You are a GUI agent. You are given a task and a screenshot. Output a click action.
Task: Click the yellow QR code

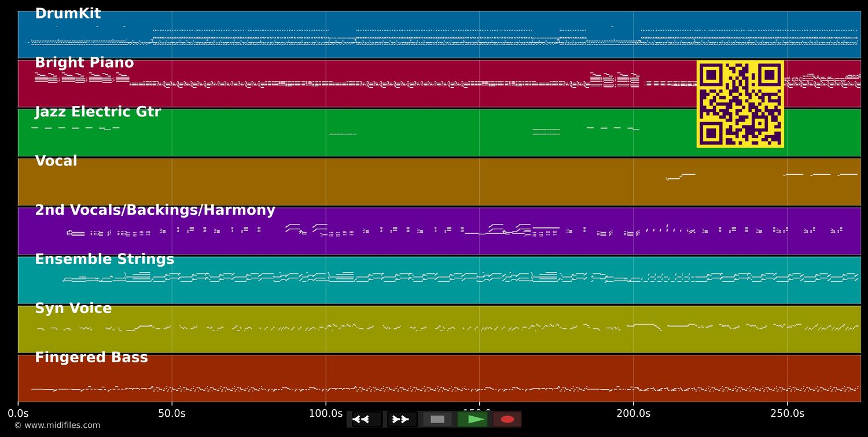tap(740, 104)
